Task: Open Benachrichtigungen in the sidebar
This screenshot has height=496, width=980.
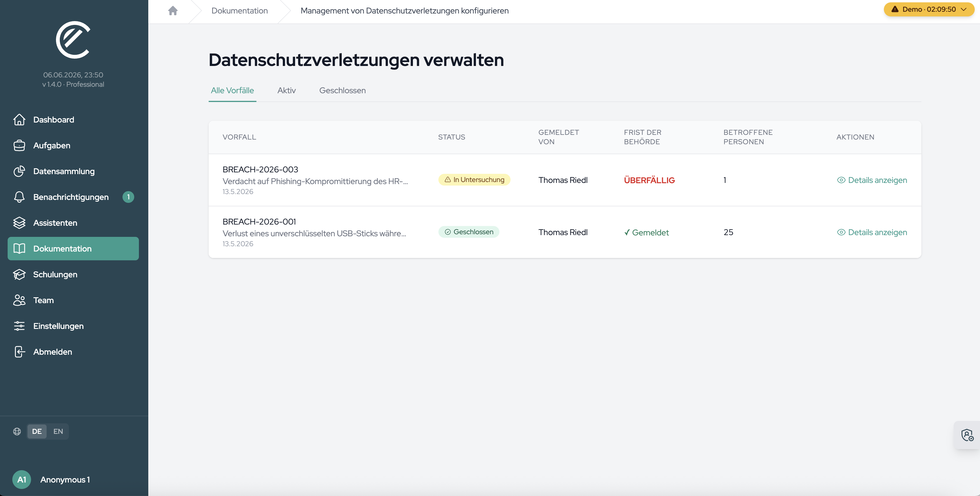Action: tap(73, 197)
